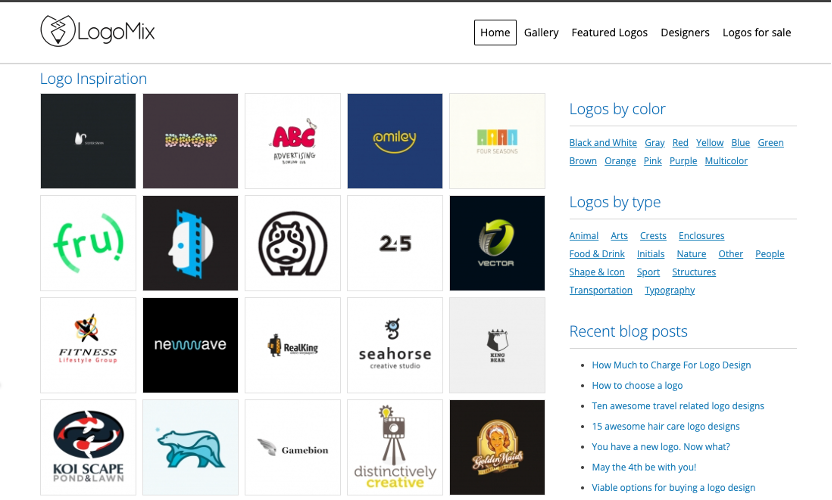Open the green fru logo thumbnail

click(88, 243)
